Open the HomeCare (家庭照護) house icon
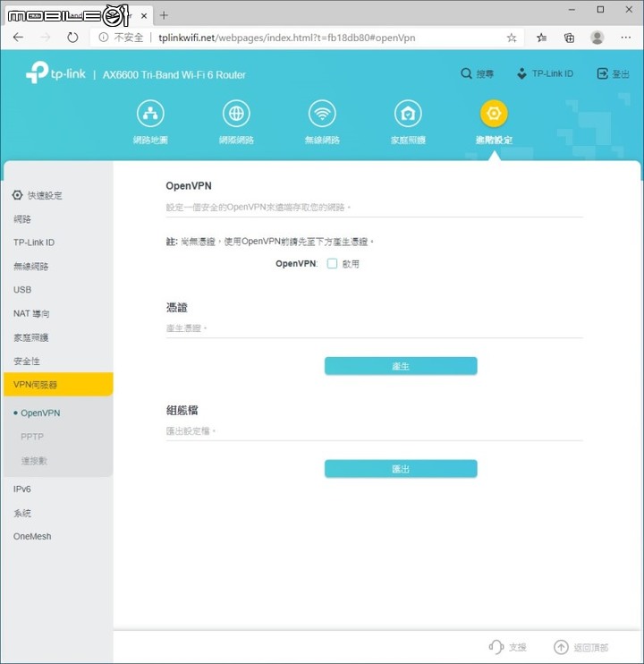The height and width of the screenshot is (664, 644). (408, 114)
